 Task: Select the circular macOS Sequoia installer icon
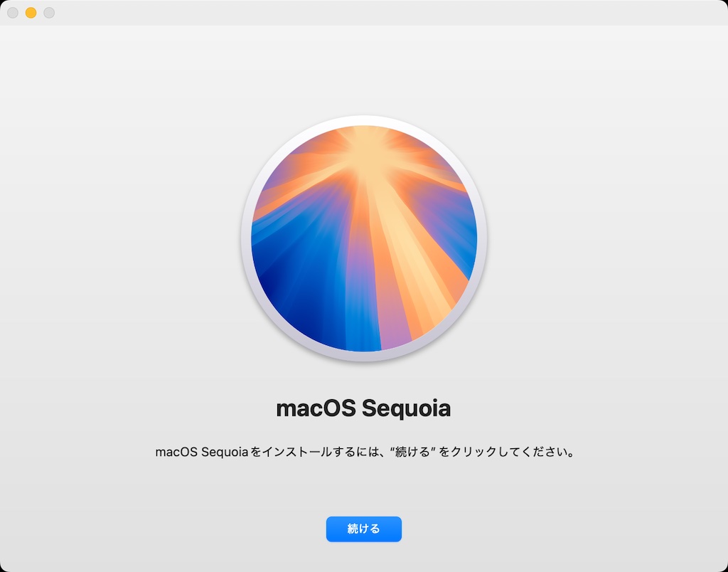(363, 238)
